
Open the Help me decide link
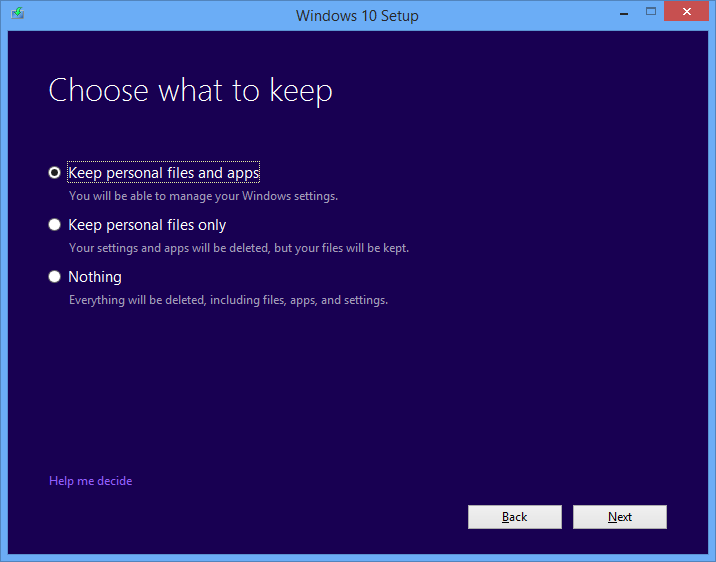pos(90,481)
